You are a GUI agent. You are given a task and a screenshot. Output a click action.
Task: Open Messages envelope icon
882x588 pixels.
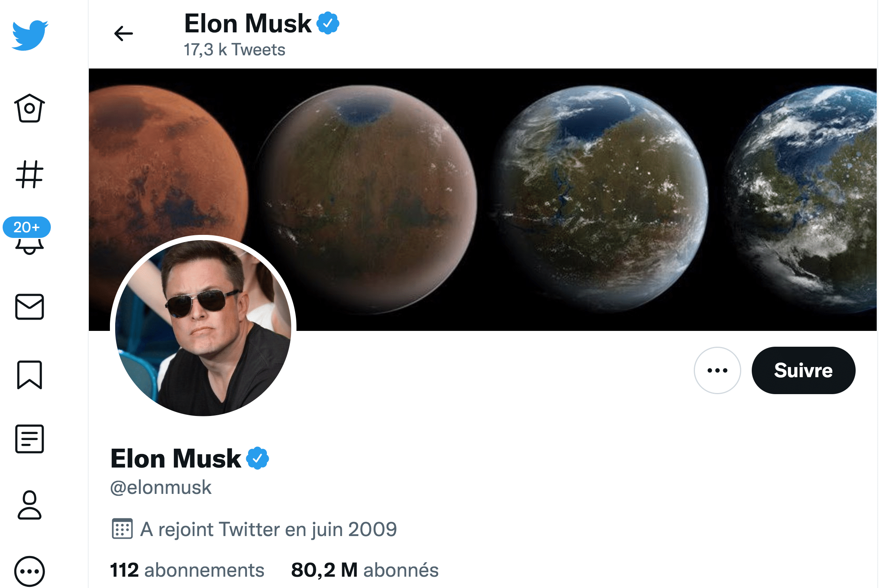point(29,307)
